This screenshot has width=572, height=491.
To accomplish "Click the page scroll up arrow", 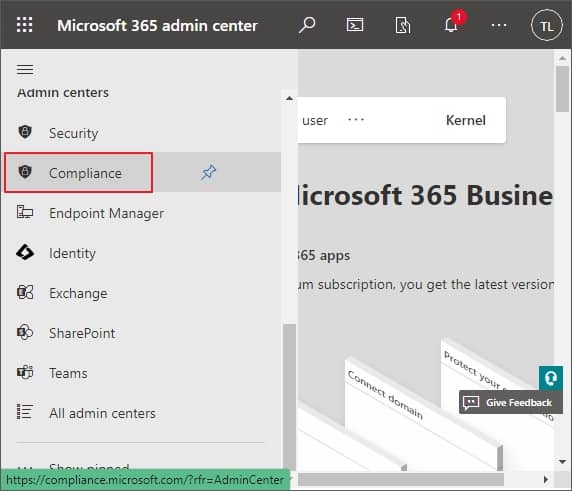I will point(562,58).
